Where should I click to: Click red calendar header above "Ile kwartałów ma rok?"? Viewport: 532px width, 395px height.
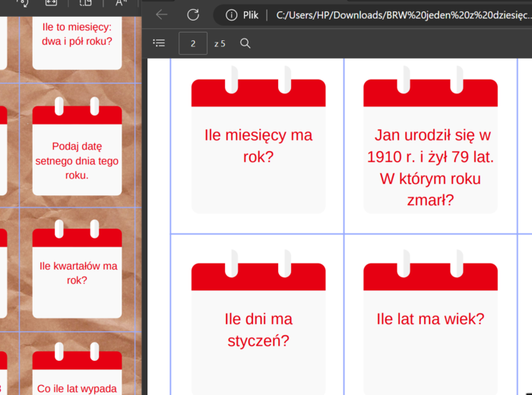coord(77,239)
